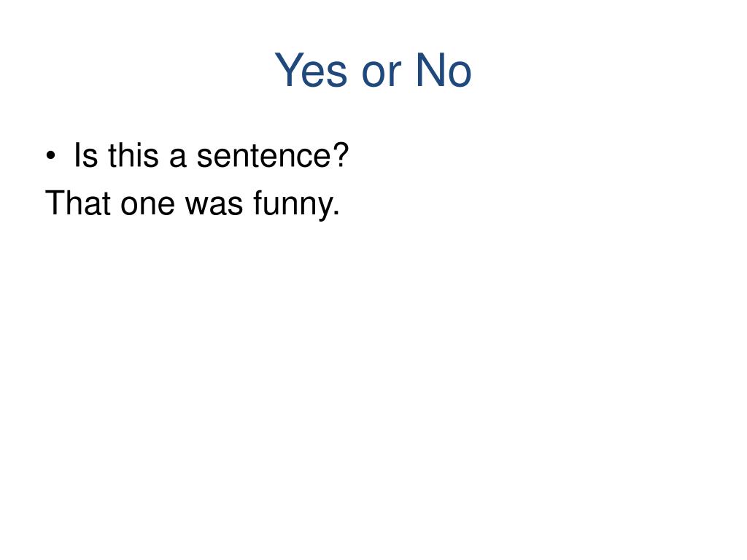The width and height of the screenshot is (747, 560).
Task: Click the period after "funny"
Action: (x=336, y=213)
